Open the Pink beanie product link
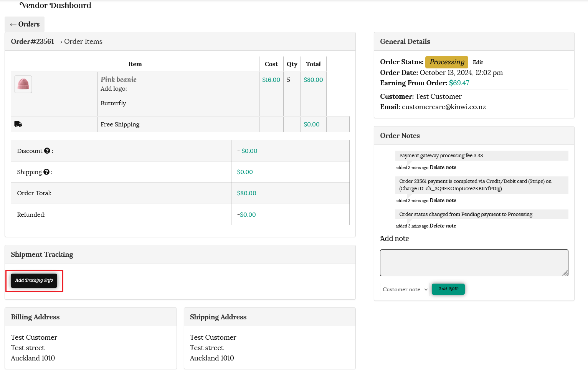This screenshot has width=588, height=372. (119, 80)
